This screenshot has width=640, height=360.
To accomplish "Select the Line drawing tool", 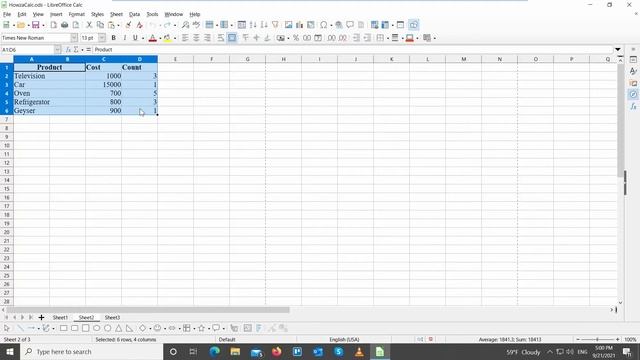I will point(20,328).
